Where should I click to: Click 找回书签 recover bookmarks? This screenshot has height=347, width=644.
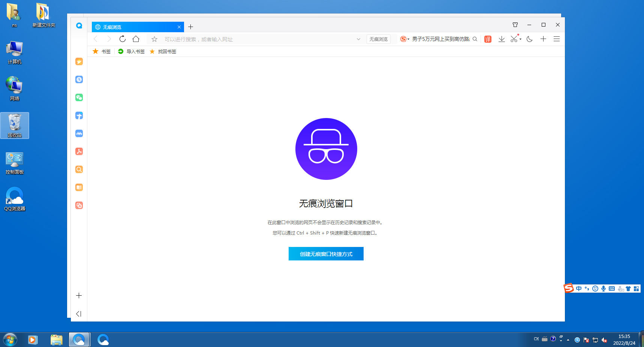[x=163, y=51]
